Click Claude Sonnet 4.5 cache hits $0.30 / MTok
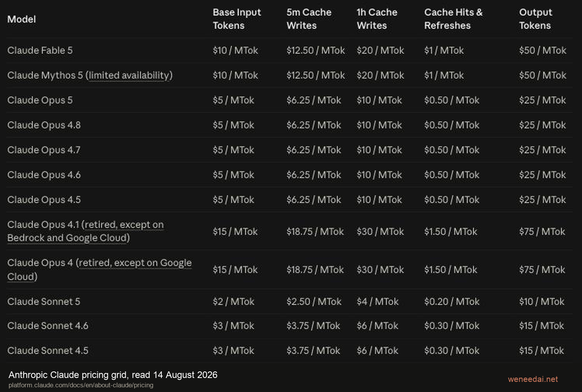The height and width of the screenshot is (392, 582). click(452, 350)
